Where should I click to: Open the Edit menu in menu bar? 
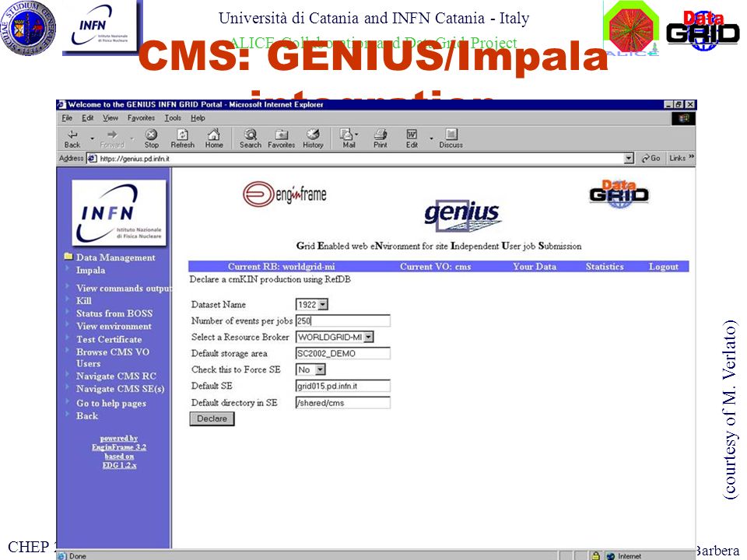coord(88,117)
